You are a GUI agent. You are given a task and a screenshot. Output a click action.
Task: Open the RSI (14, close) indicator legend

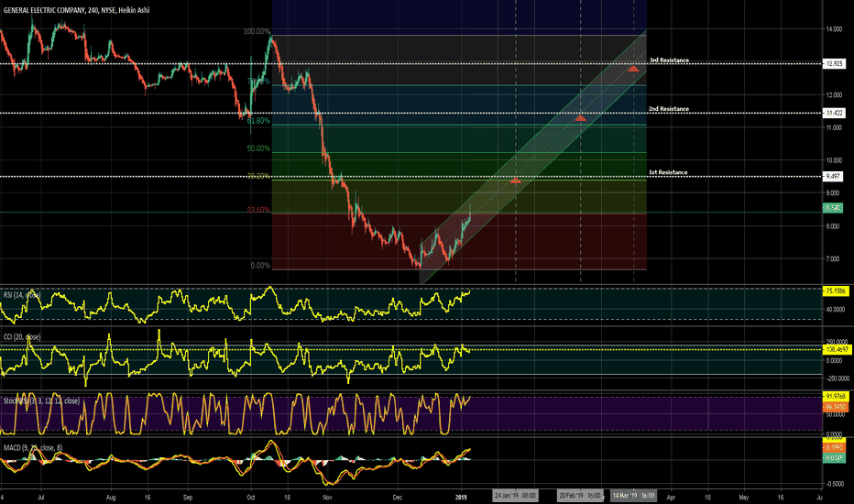tap(22, 295)
